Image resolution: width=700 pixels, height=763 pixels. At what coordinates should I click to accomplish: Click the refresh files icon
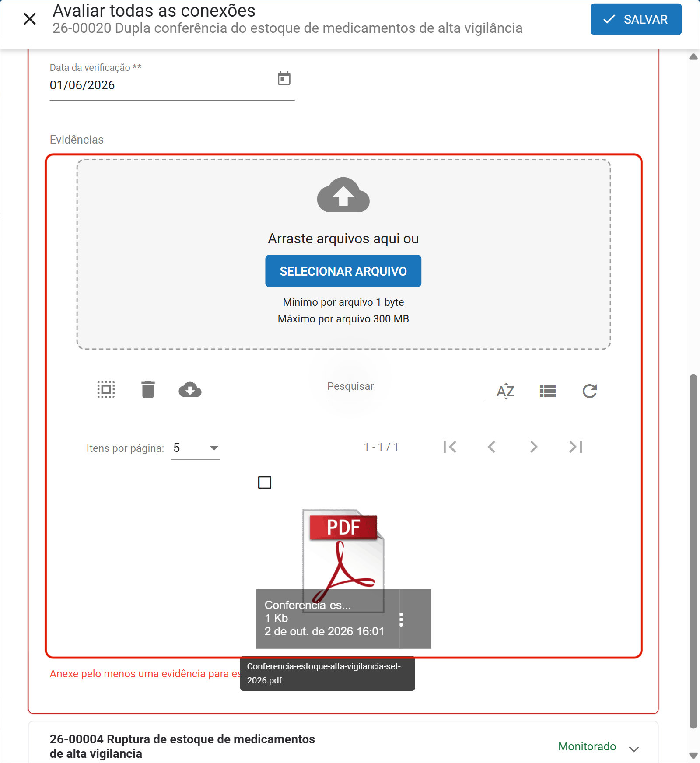tap(590, 391)
